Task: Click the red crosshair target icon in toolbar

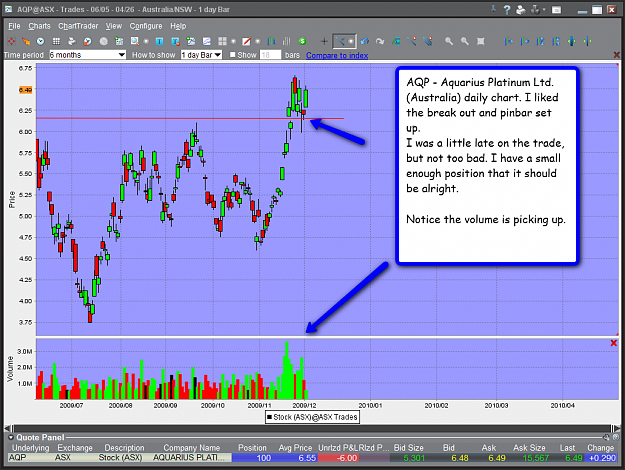Action: coord(12,41)
